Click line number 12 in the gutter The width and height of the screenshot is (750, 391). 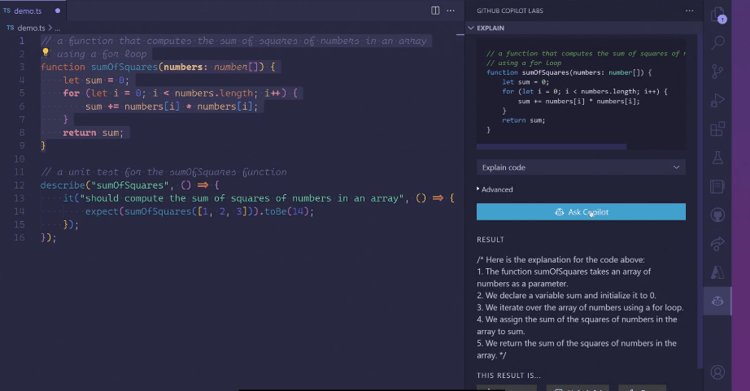tap(19, 185)
